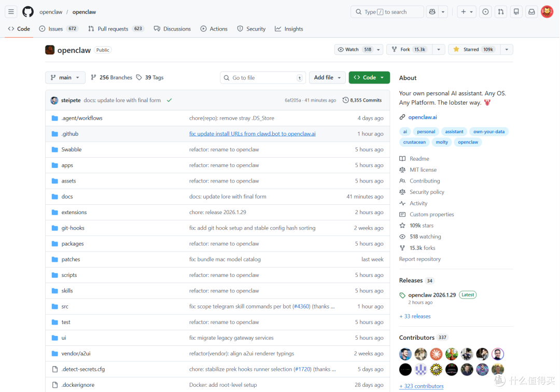View 8,355 Commits history
The width and height of the screenshot is (560, 392).
click(x=362, y=100)
